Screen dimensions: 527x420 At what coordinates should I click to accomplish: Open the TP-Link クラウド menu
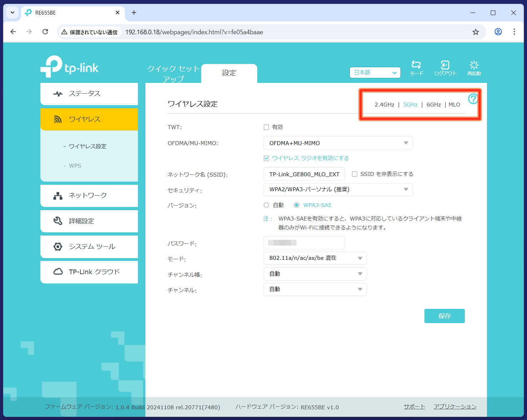click(89, 272)
